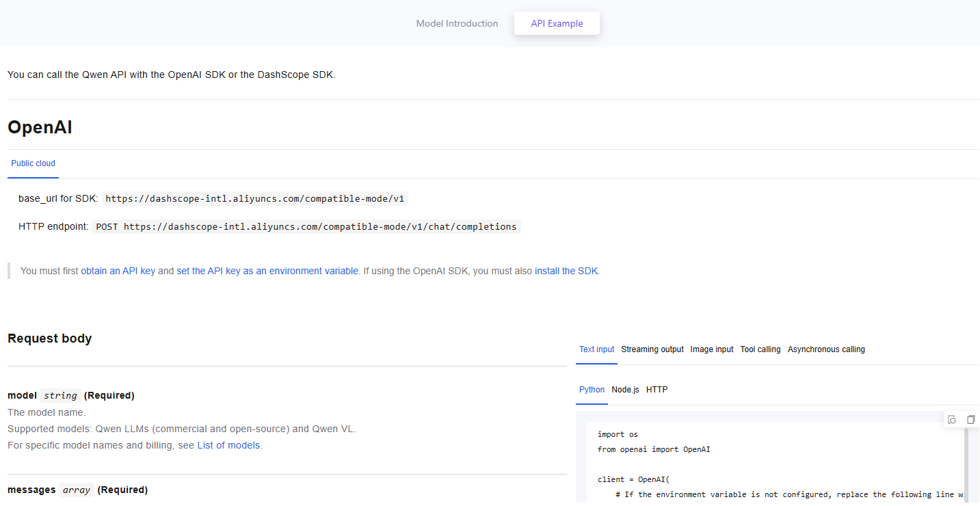Click the 'Supported models: Qwen LLMs' line
The width and height of the screenshot is (980, 506).
[182, 429]
